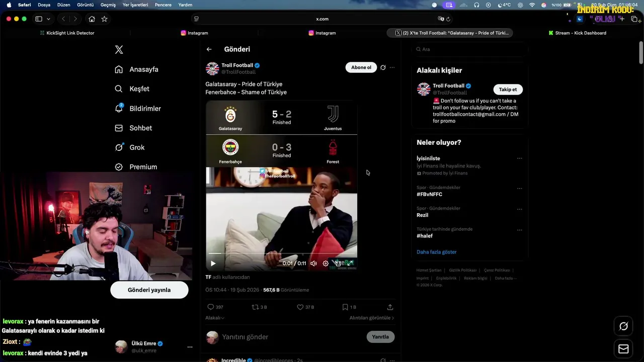The image size is (644, 362).
Task: Open Keşfet search page
Action: point(132,89)
